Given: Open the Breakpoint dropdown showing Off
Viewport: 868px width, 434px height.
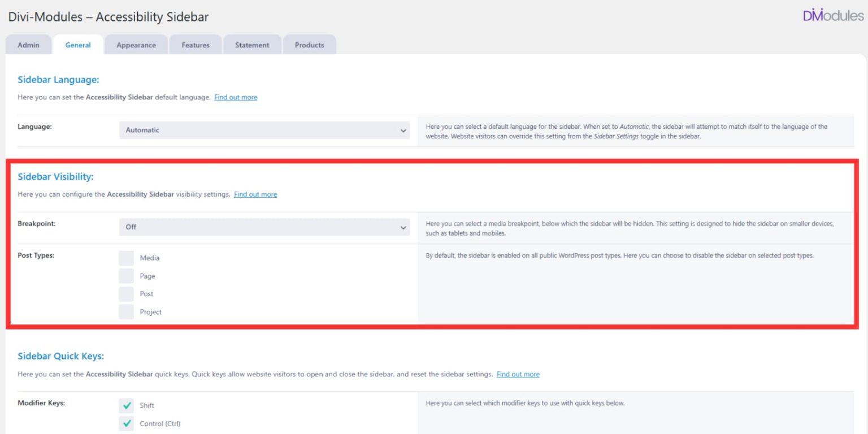Looking at the screenshot, I should point(264,227).
